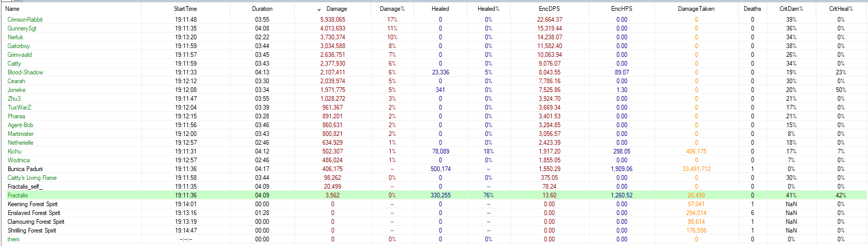Select the Bunica Padurii row
The image size is (868, 246).
25,169
